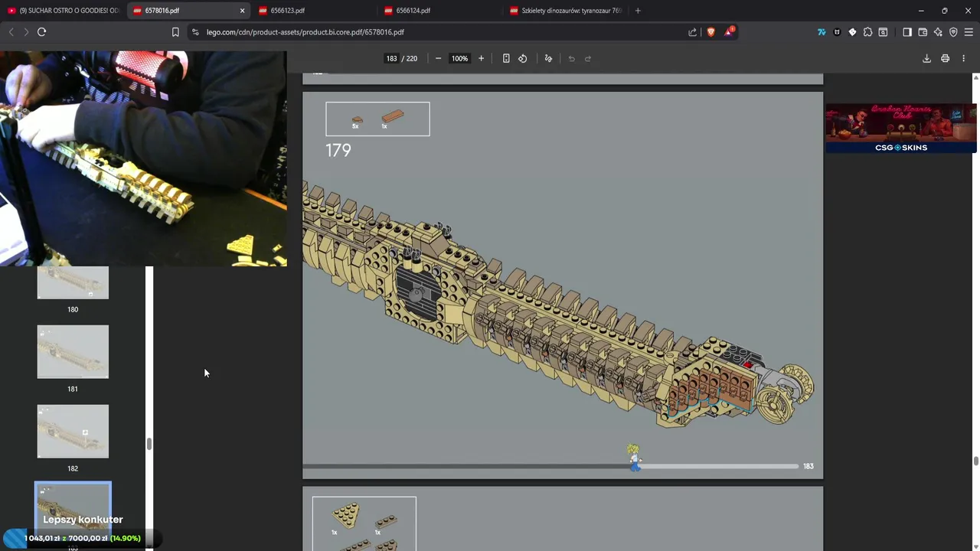Open the 7TV extension

(x=822, y=32)
